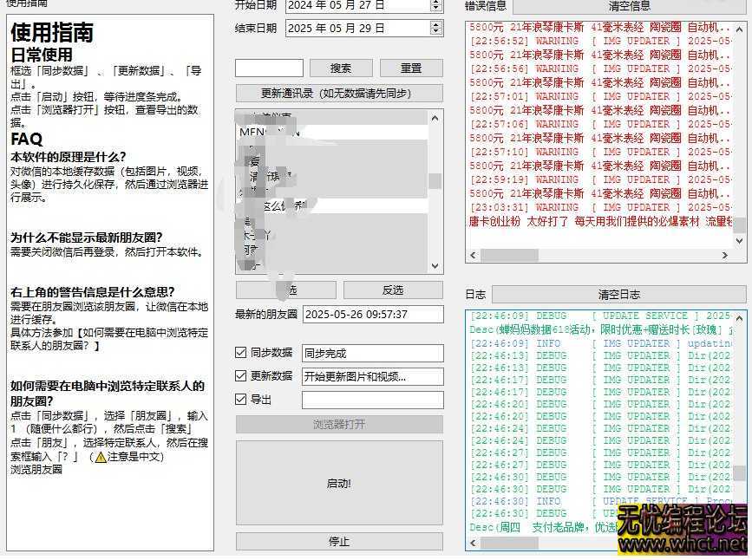Decrement the 结束日期 end date value
Viewport: 752px width, 560px height.
click(435, 31)
